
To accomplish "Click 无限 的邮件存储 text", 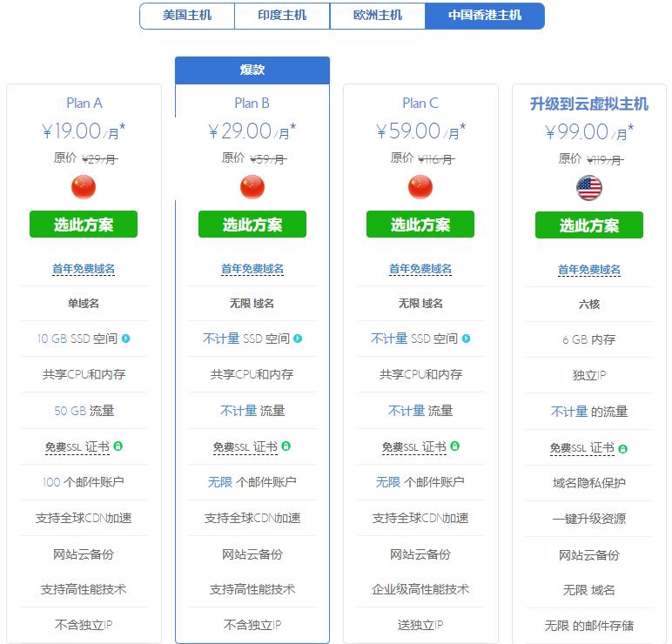I will [589, 626].
